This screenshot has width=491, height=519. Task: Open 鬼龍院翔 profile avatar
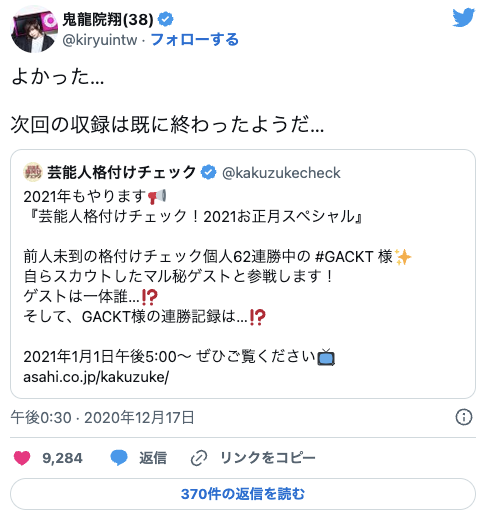pyautogui.click(x=34, y=29)
